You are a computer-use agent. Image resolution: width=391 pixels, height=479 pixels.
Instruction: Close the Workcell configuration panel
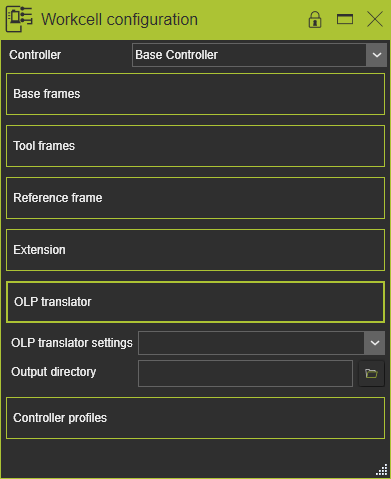375,19
